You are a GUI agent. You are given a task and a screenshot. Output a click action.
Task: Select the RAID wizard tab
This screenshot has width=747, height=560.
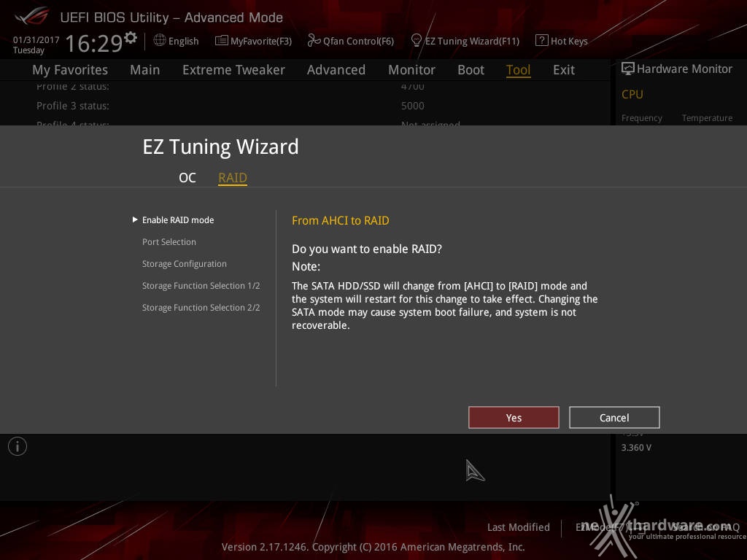pos(233,178)
